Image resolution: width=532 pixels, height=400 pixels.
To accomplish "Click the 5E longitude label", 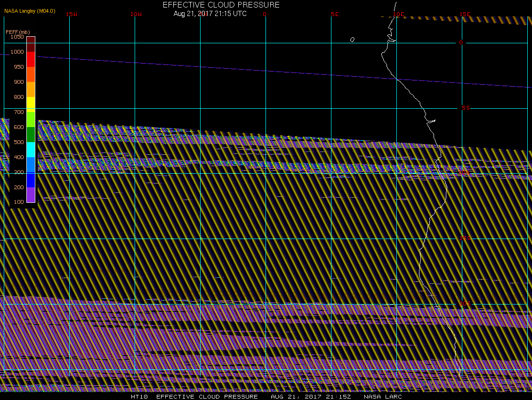I will [335, 14].
